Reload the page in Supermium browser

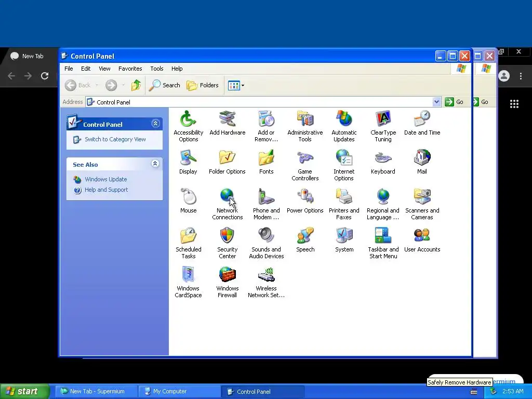45,76
